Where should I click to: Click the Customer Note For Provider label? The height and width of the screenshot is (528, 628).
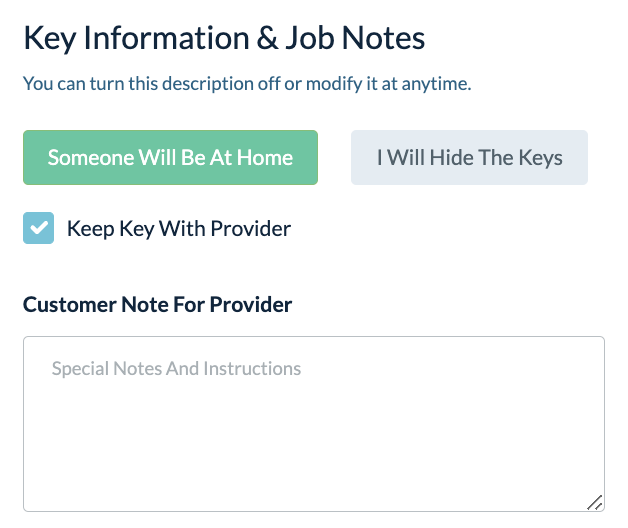[157, 305]
